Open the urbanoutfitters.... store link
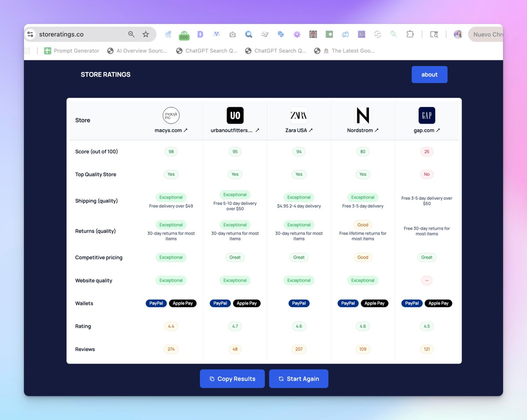This screenshot has width=527, height=420. tap(235, 130)
